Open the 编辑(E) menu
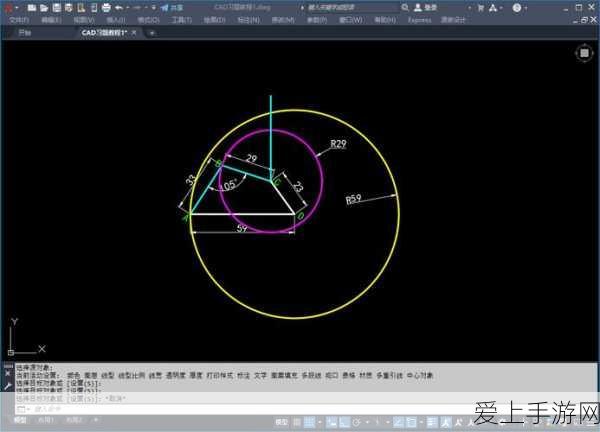This screenshot has width=600, height=432. coord(51,20)
